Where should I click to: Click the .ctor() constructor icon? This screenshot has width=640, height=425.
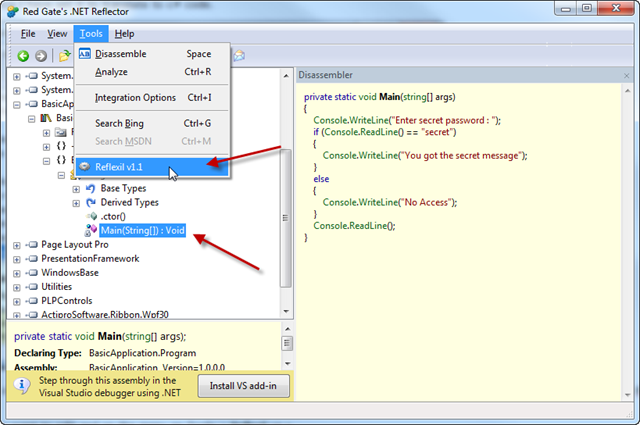tap(92, 216)
